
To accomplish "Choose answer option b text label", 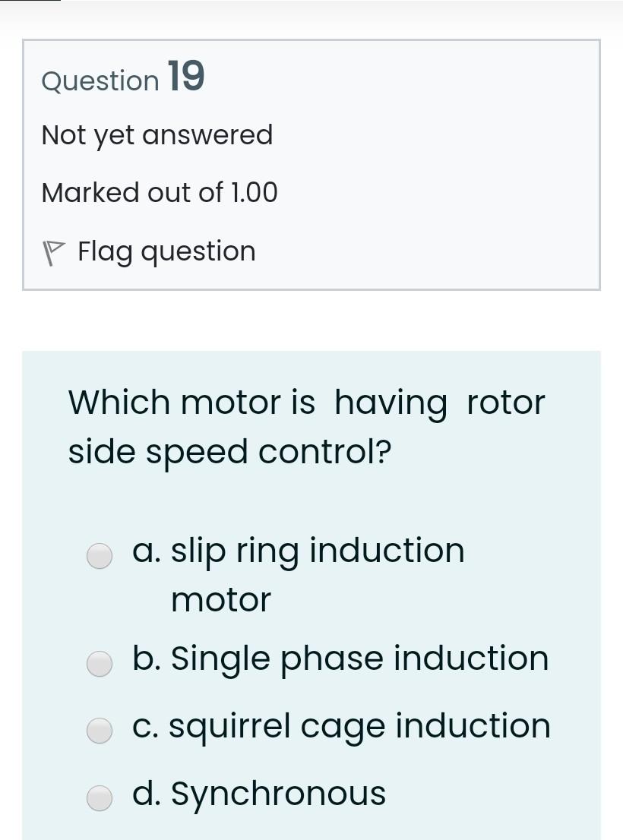I will (x=341, y=658).
